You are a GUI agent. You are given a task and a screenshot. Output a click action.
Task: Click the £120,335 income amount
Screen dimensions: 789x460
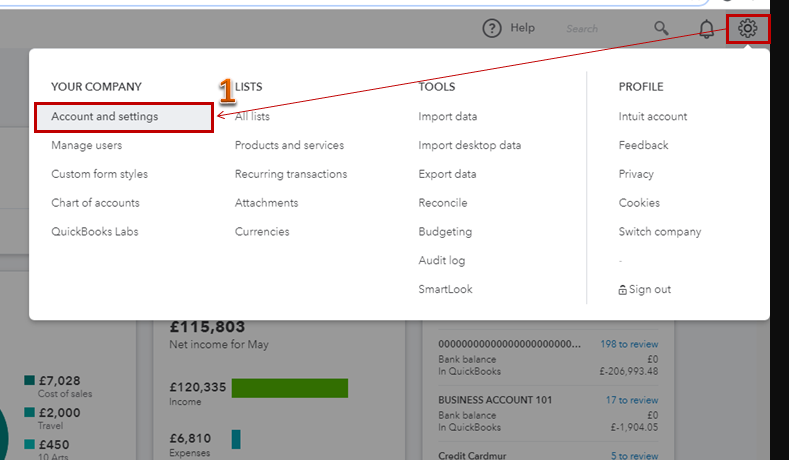point(198,388)
